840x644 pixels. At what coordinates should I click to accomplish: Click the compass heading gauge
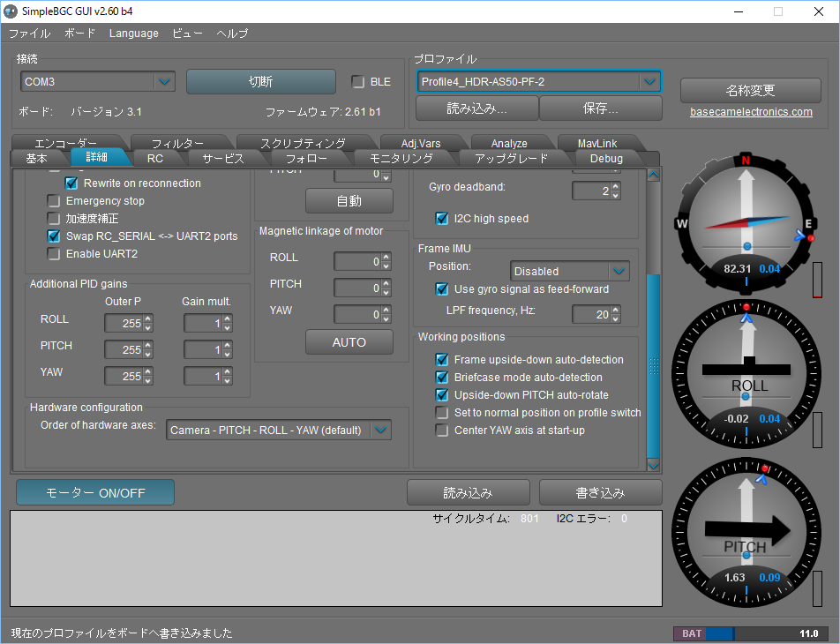click(x=746, y=223)
